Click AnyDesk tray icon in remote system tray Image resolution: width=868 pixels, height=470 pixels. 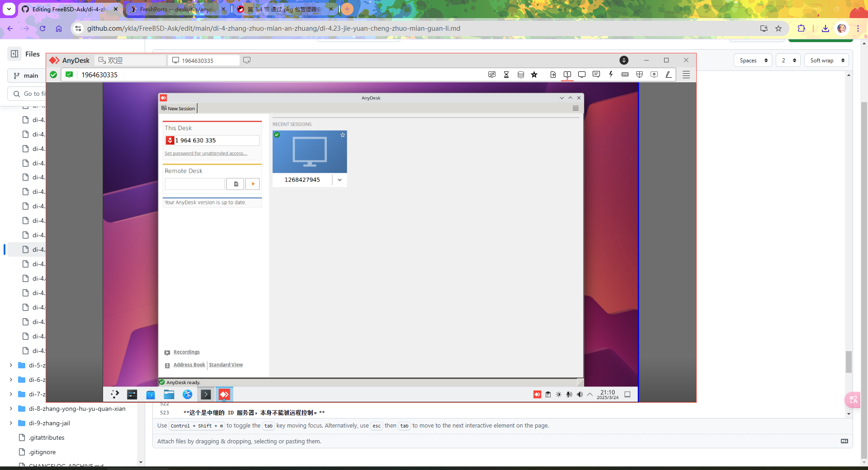tap(537, 395)
